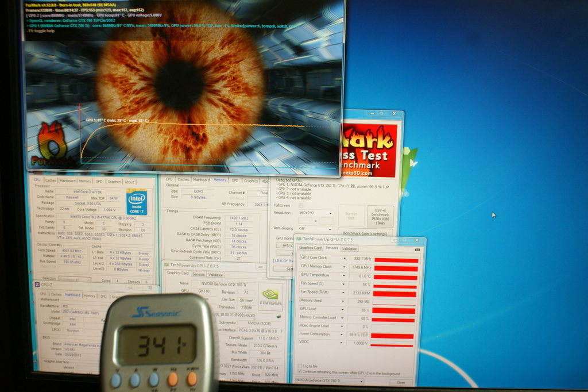Click the 99.9 % TDP power value in GPU-Z
The width and height of the screenshot is (588, 392).
pyautogui.click(x=358, y=335)
